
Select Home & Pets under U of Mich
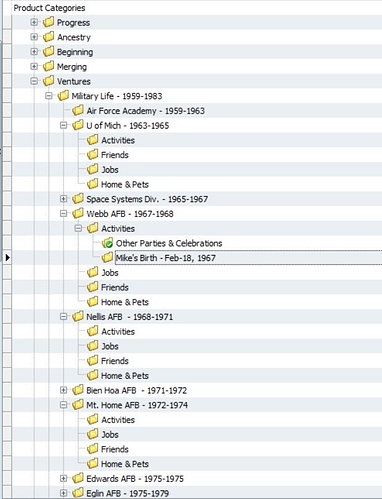point(125,184)
